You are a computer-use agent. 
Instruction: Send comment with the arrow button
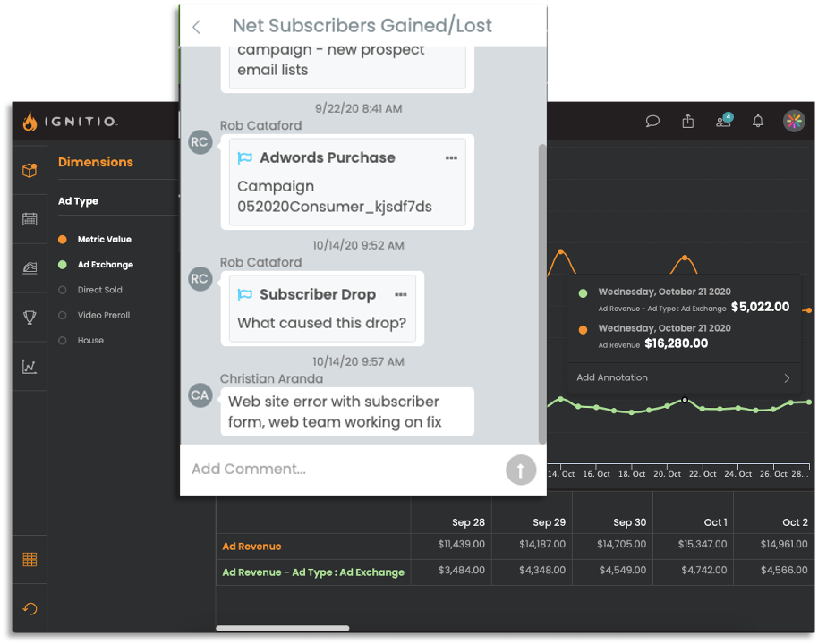[x=521, y=470]
